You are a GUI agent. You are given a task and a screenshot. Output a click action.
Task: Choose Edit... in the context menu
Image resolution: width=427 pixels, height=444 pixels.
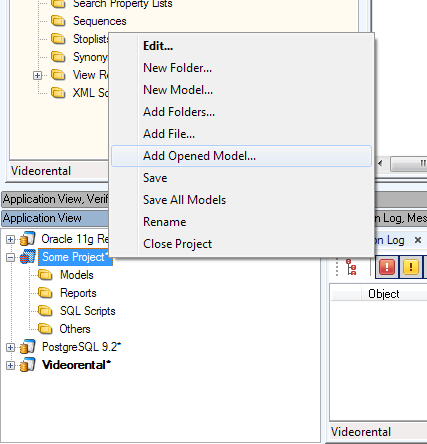(241, 46)
